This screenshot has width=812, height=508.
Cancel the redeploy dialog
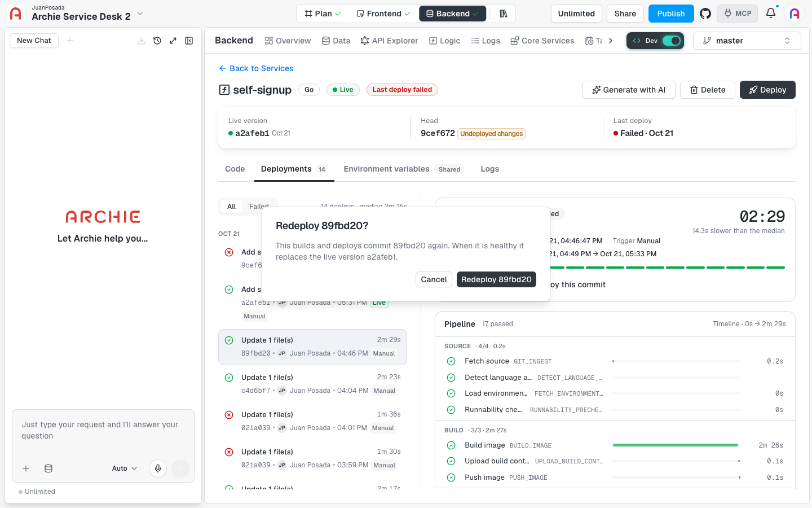[x=434, y=279]
